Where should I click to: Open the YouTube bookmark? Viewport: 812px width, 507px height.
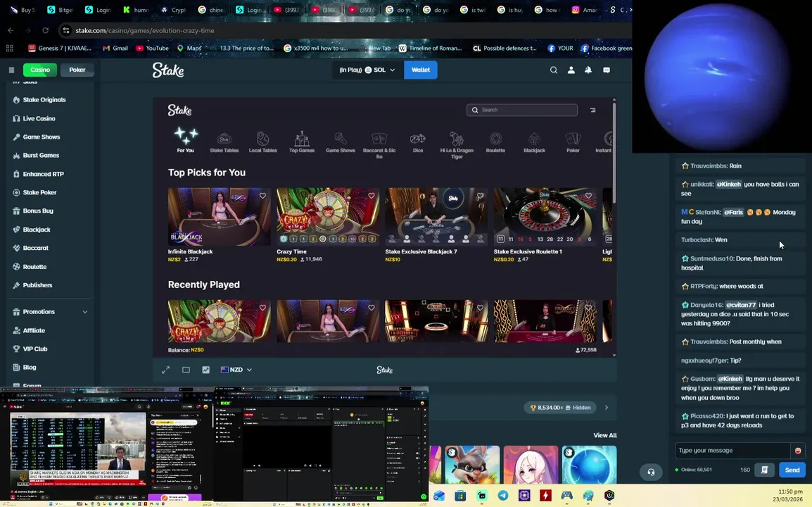[152, 48]
